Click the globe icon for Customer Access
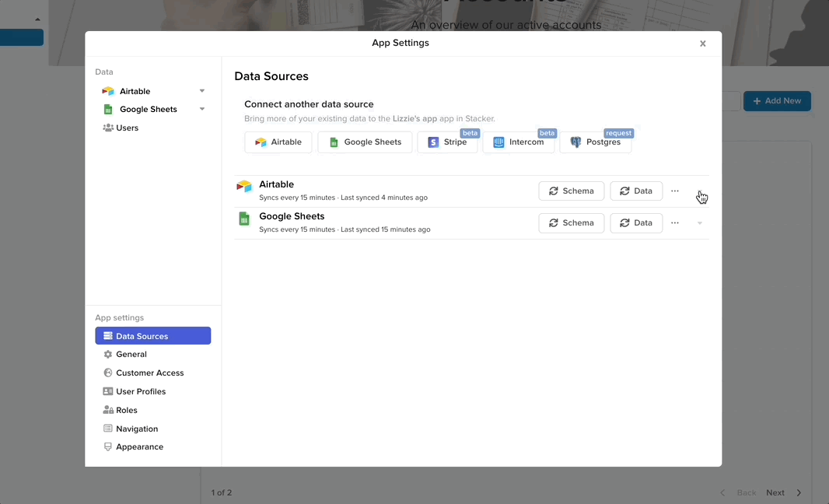The image size is (829, 504). [x=108, y=373]
